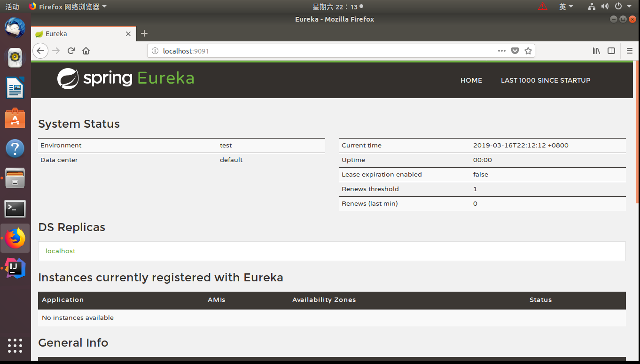
Task: Follow the localhost replica link
Action: coord(61,251)
